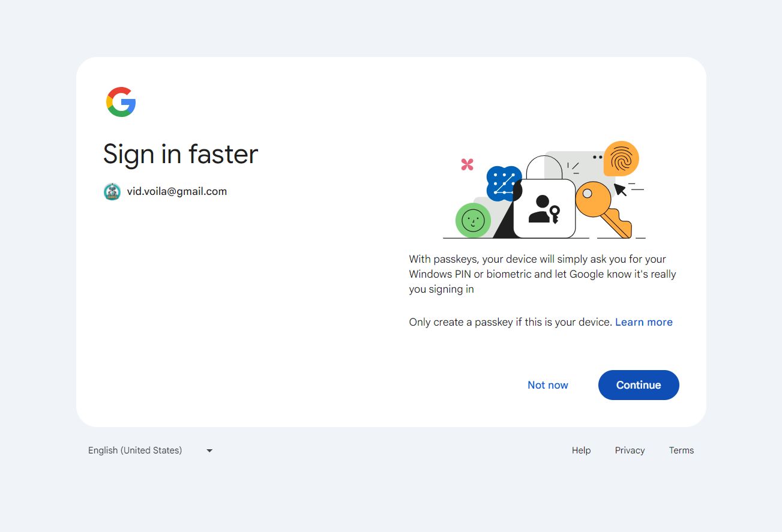The height and width of the screenshot is (532, 782).
Task: Choose Not now to skip passkey
Action: tap(547, 385)
